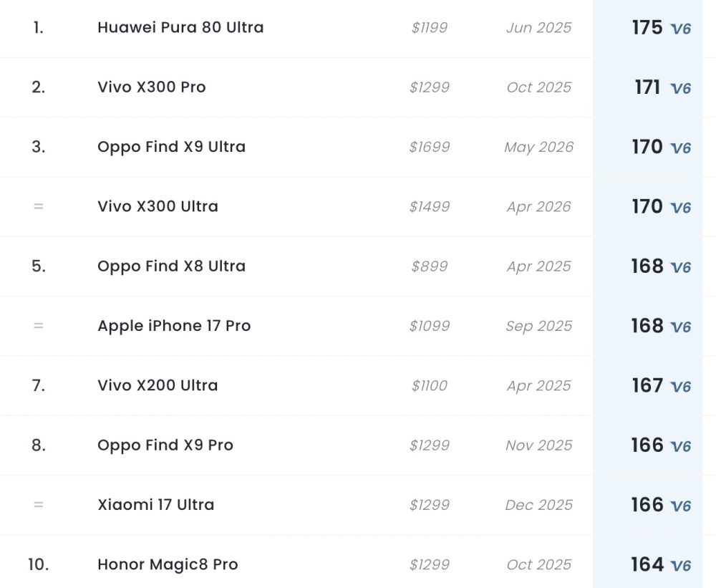The width and height of the screenshot is (716, 588).
Task: Click V6 badge for Apple iPhone 17 Pro
Action: [x=680, y=327]
